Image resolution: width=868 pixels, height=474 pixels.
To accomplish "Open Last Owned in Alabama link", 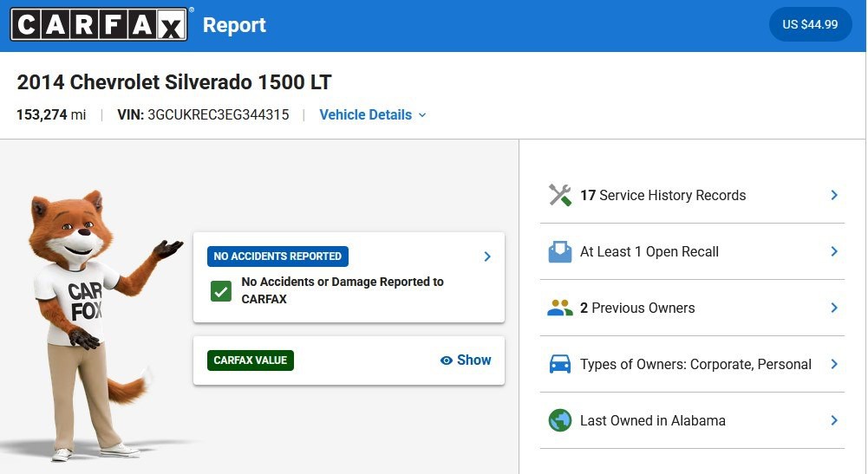I will (653, 420).
